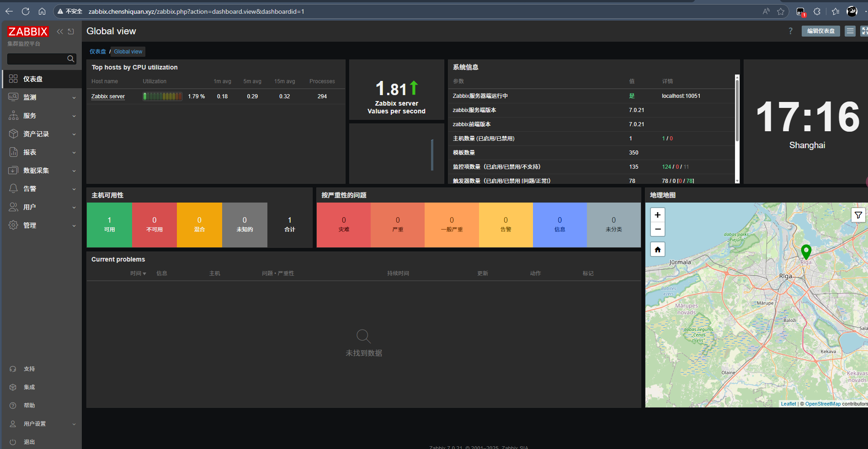
Task: Click the 告警 warning severity tile
Action: coord(506,225)
